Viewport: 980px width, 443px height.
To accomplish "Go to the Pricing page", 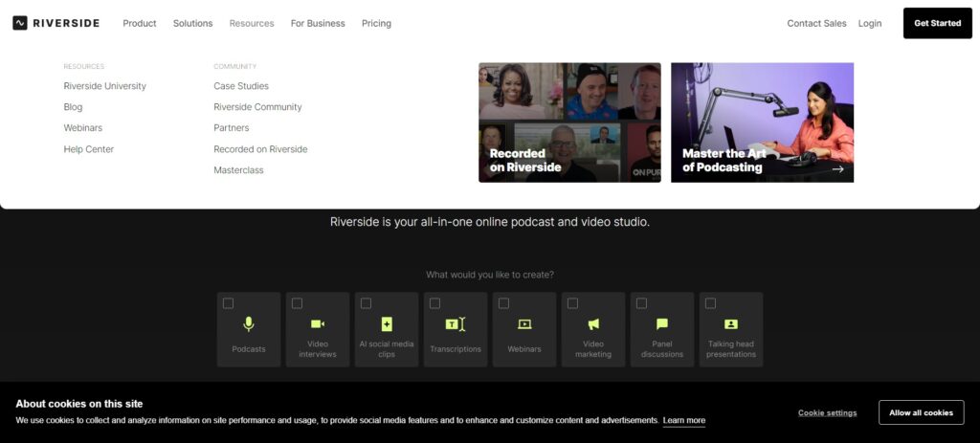I will 376,23.
